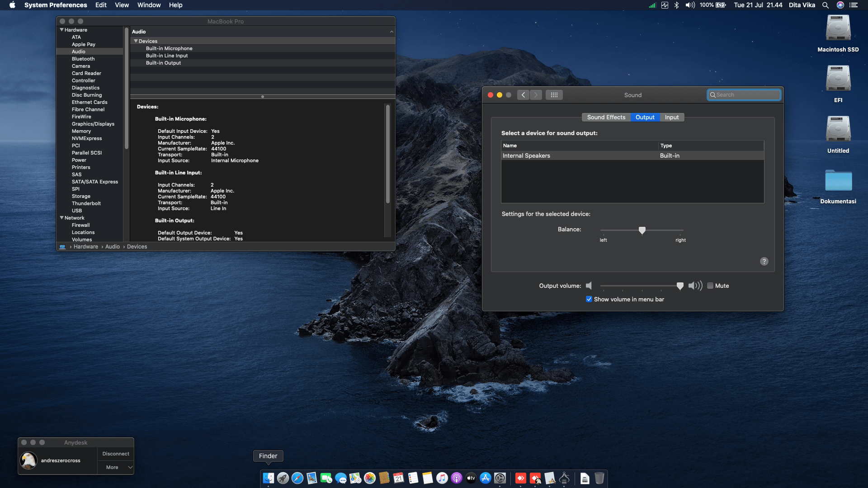This screenshot has width=868, height=488.
Task: Open the Trash in the Dock
Action: click(599, 478)
